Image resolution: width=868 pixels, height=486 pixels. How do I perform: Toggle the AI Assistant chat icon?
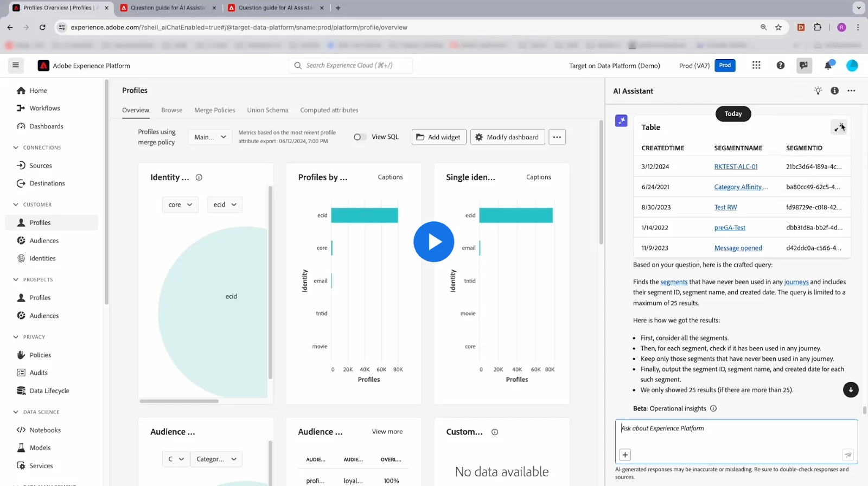coord(804,65)
